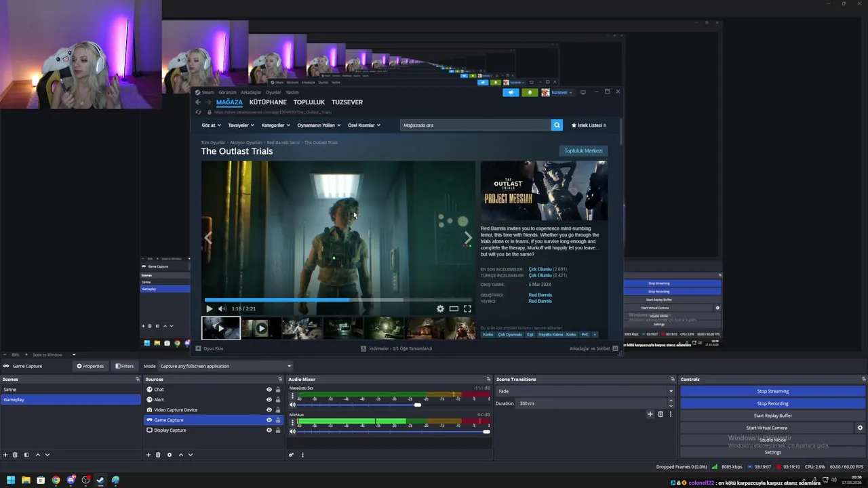Go back with the Steam back arrow
Image resolution: width=868 pixels, height=488 pixels.
tap(198, 102)
